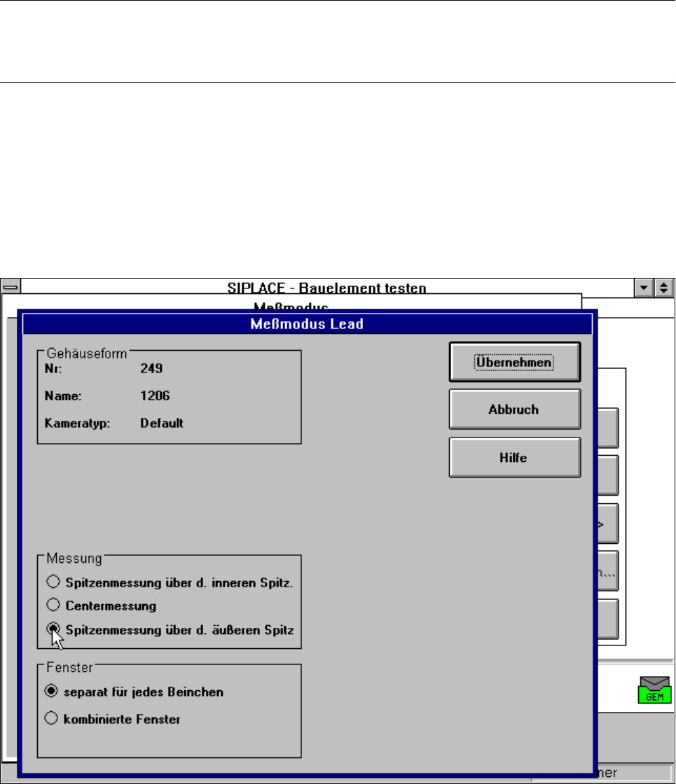Click the Gehäuseform number 249

[151, 368]
